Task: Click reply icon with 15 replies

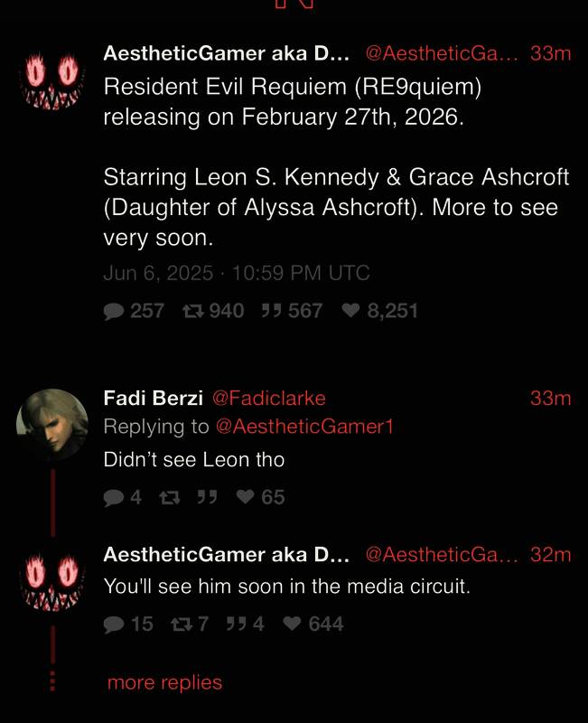Action: pyautogui.click(x=114, y=624)
